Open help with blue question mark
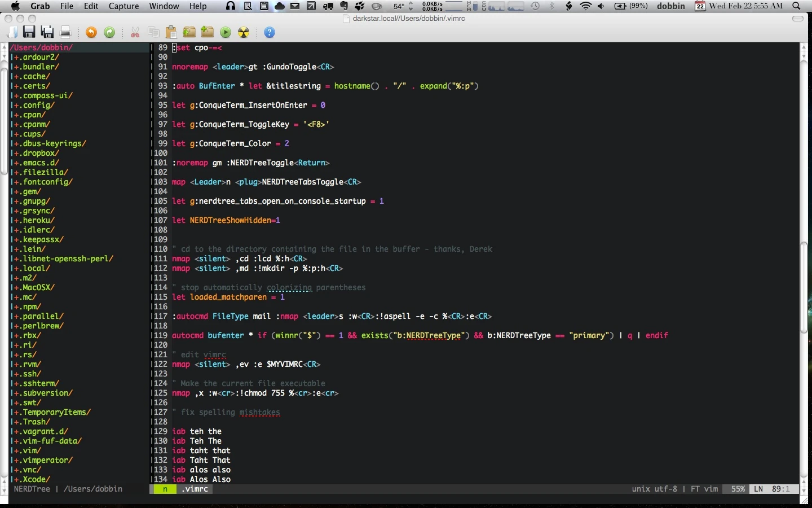Screen dimensions: 812x508 [x=270, y=33]
